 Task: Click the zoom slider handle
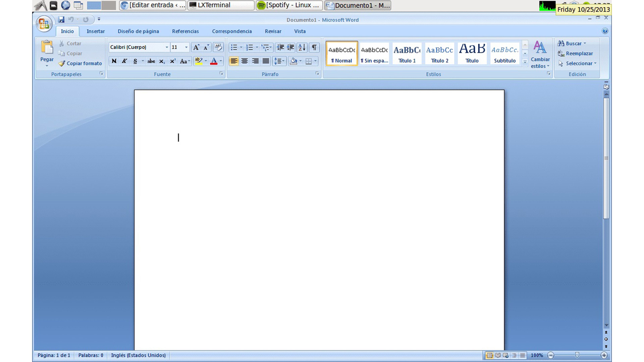point(577,355)
